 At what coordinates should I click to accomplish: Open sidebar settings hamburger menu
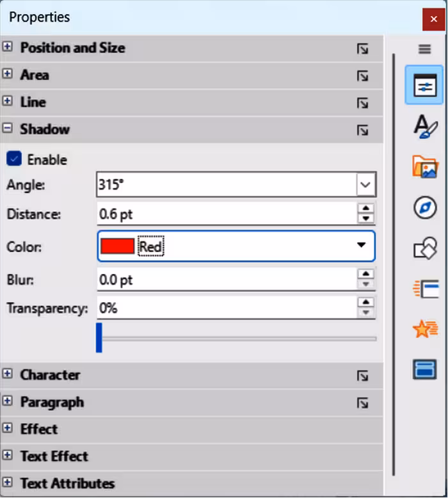coord(424,49)
